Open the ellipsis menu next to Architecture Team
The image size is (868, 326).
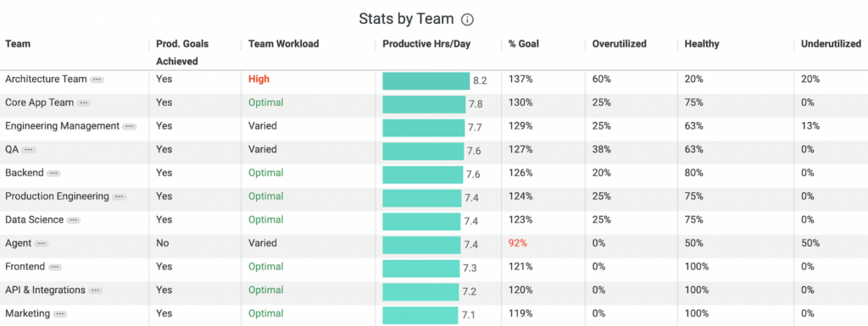(97, 80)
